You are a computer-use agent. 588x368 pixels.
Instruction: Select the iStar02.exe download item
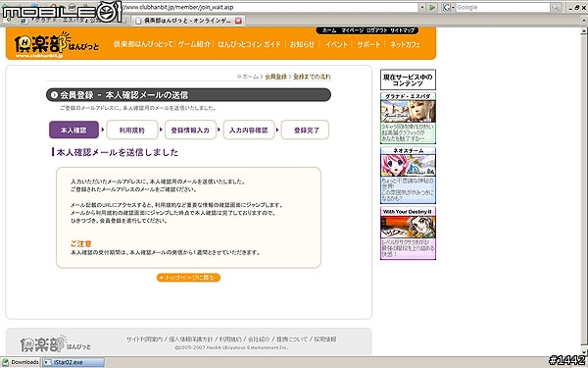(x=73, y=362)
